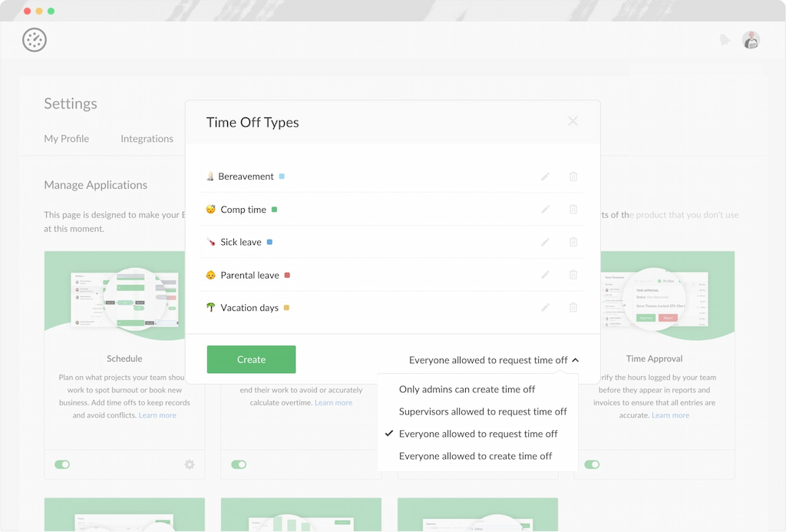Edit the Sick leave type

(545, 241)
